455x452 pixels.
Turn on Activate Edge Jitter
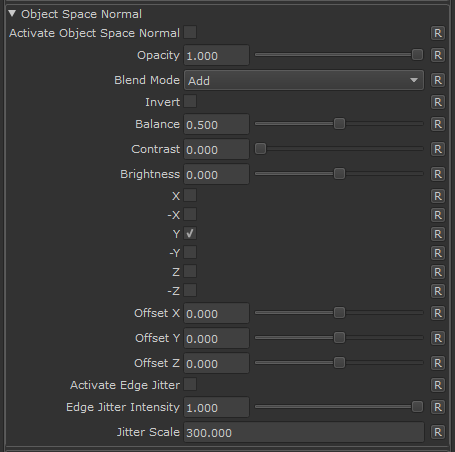click(x=190, y=384)
